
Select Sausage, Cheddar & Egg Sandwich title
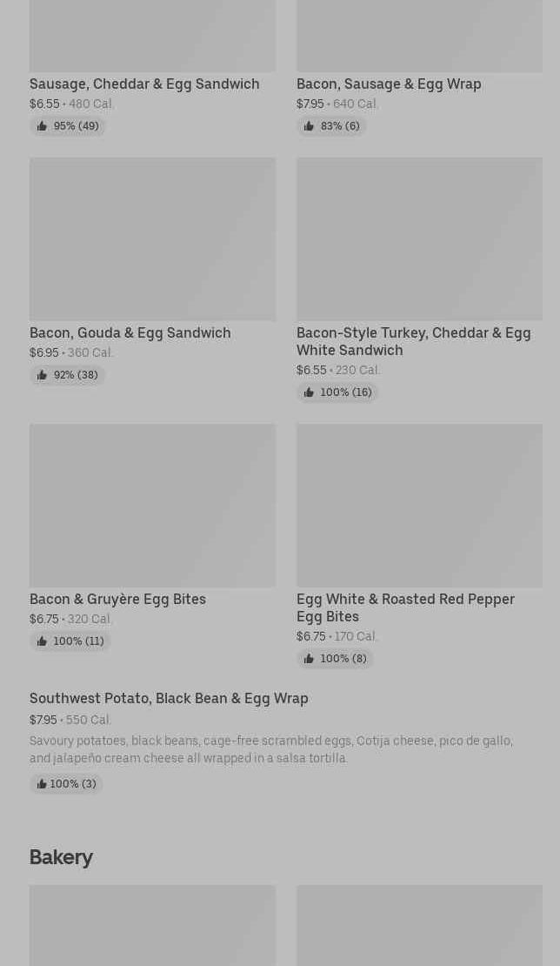pos(144,84)
